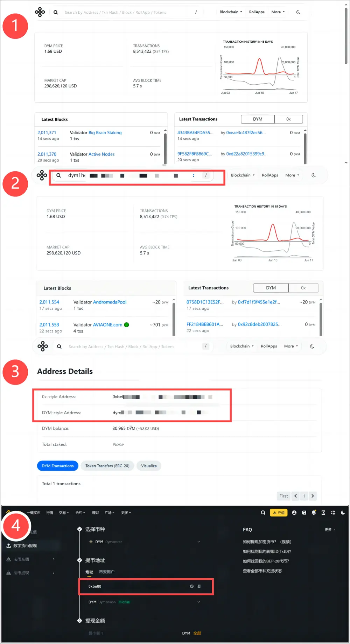Open validator Big Brain Staking

[105, 133]
